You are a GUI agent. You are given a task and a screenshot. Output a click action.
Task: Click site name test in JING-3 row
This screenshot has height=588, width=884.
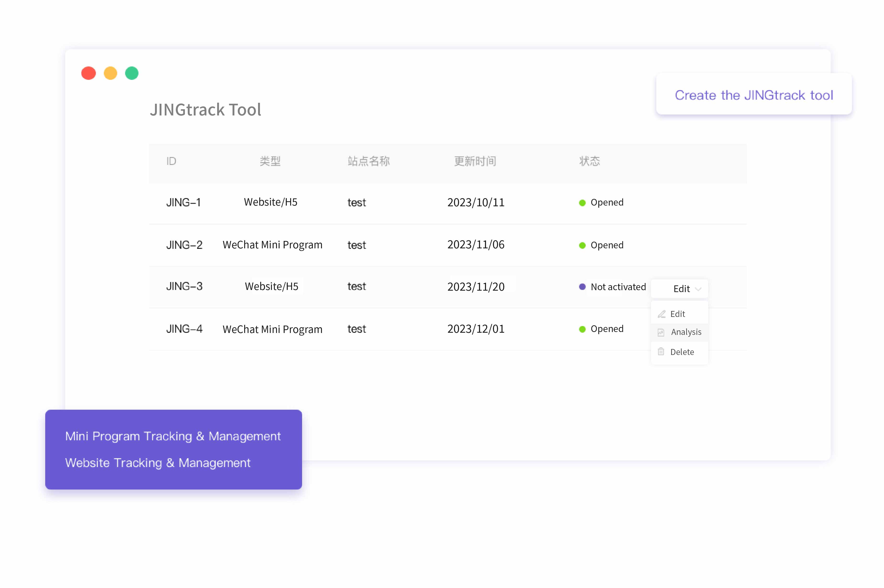(x=356, y=287)
